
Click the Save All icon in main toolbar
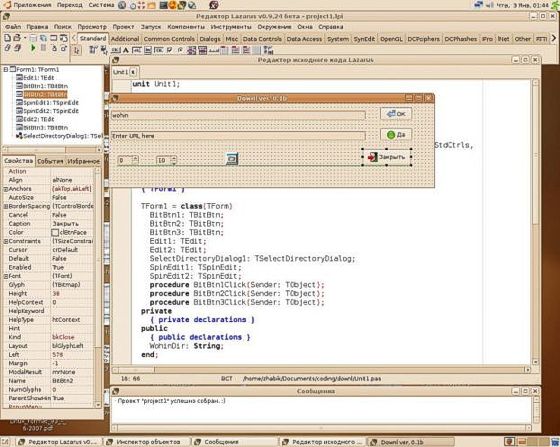(43, 38)
